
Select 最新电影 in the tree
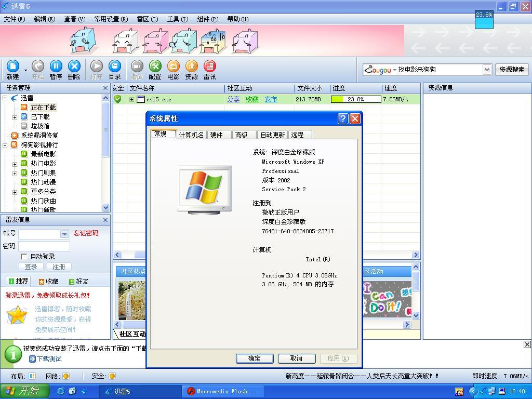coord(43,154)
